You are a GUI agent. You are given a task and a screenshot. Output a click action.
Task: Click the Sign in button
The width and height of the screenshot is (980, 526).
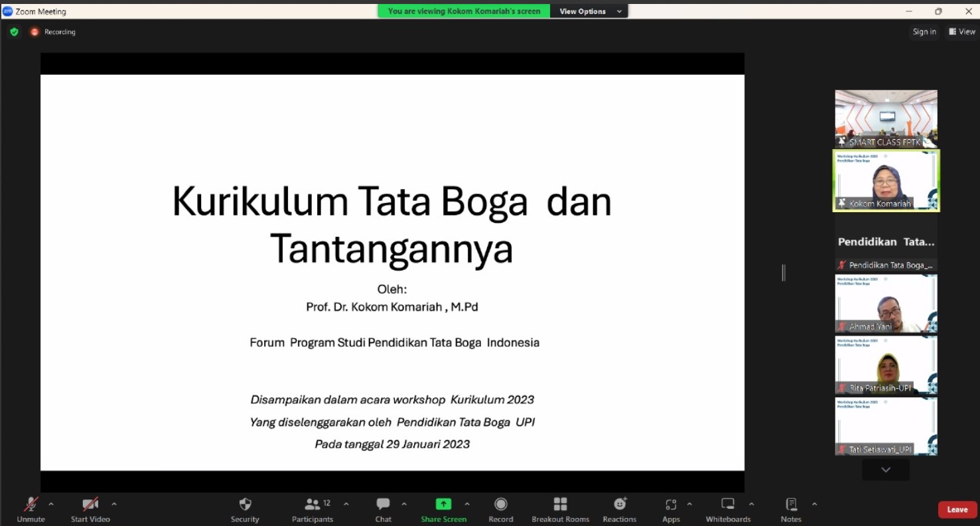924,32
